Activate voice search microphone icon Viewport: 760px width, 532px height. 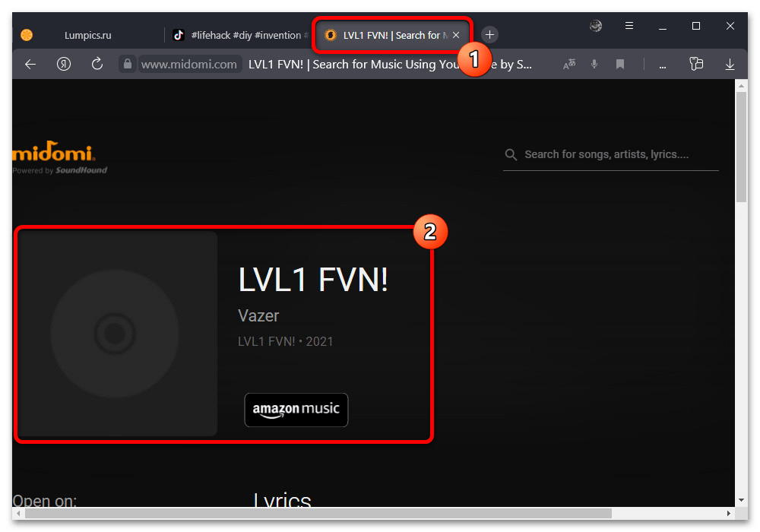pos(594,64)
